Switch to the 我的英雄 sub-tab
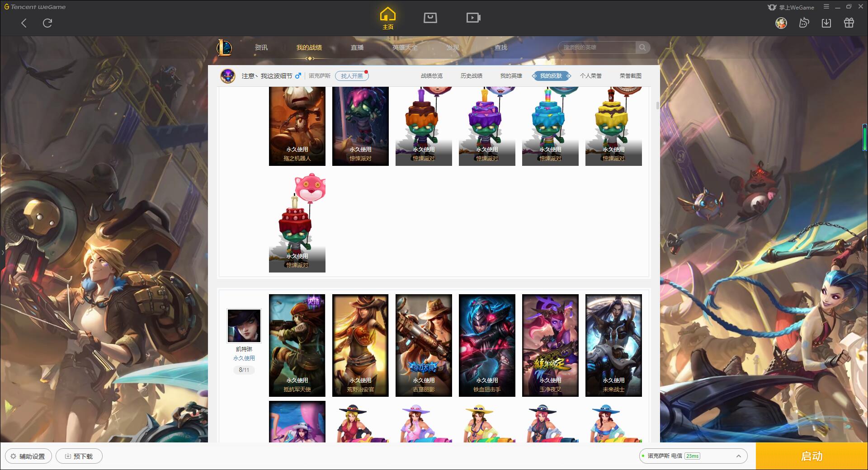868x470 pixels. tap(511, 76)
